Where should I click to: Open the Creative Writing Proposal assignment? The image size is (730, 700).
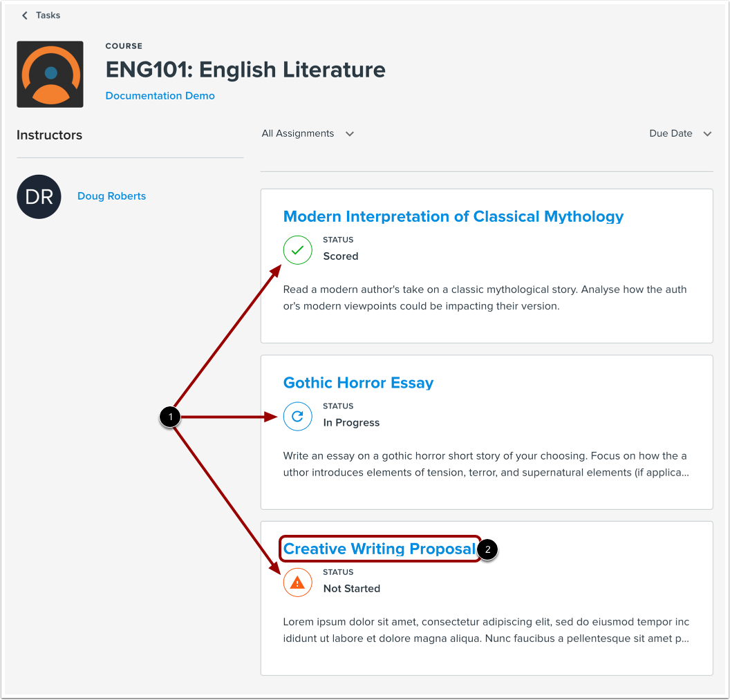tap(380, 549)
